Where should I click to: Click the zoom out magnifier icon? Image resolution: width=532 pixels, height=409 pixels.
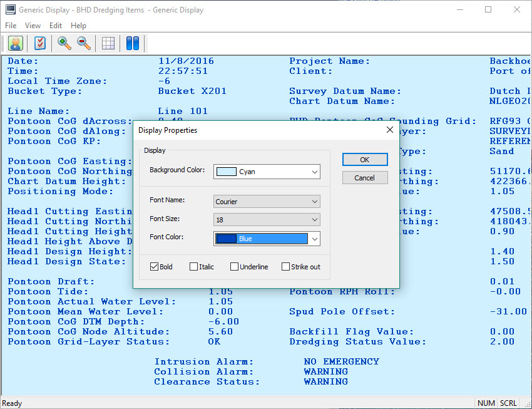point(83,43)
